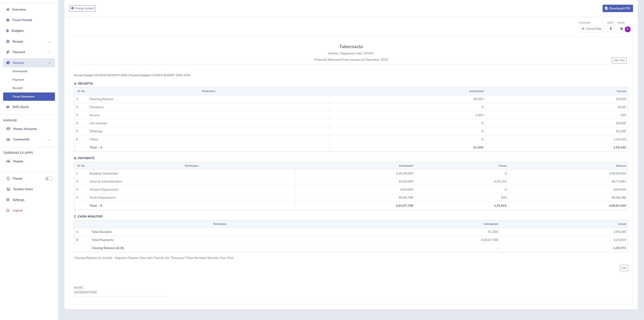The height and width of the screenshot is (320, 644).
Task: Toggle the Theme dark mode switch
Action: (49, 178)
